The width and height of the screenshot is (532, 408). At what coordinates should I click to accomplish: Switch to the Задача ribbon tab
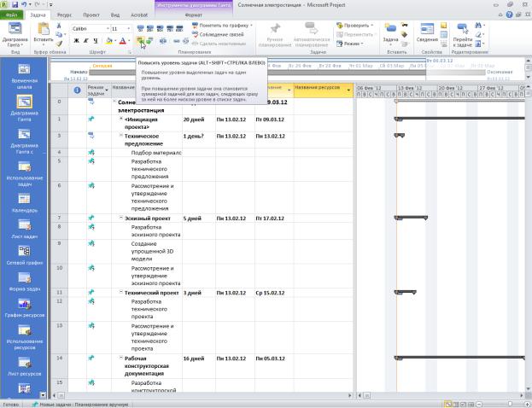tap(38, 15)
